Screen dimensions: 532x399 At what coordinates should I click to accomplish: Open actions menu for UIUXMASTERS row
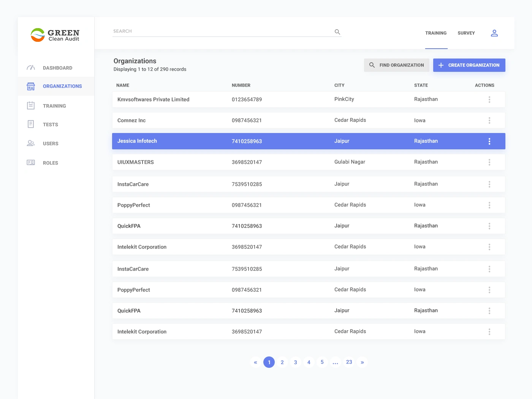[x=489, y=162]
